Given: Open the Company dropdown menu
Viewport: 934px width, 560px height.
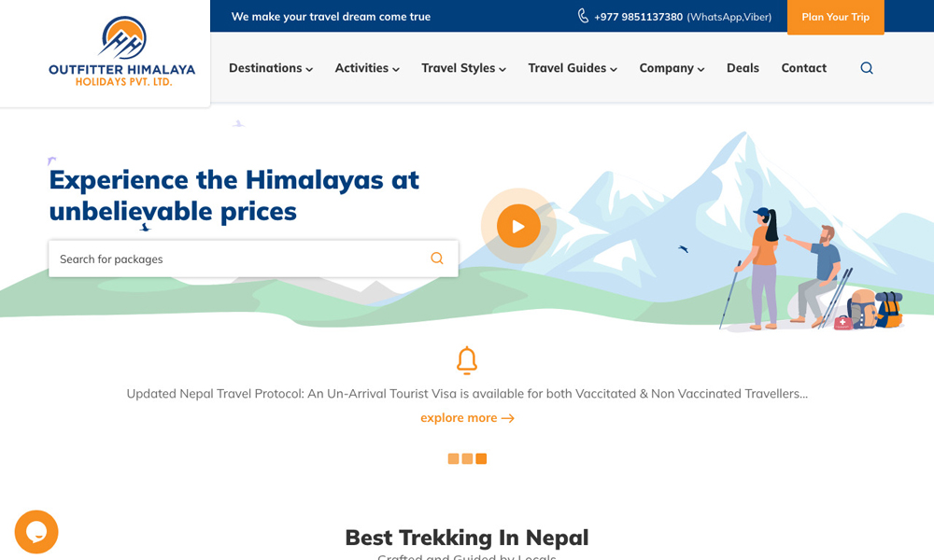Looking at the screenshot, I should point(672,68).
